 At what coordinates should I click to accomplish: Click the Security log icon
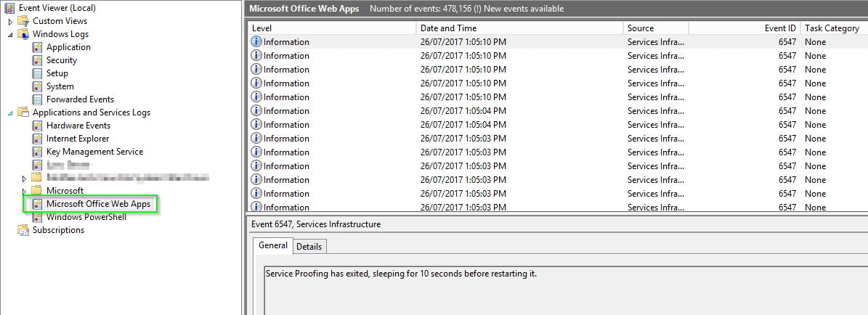pos(37,60)
